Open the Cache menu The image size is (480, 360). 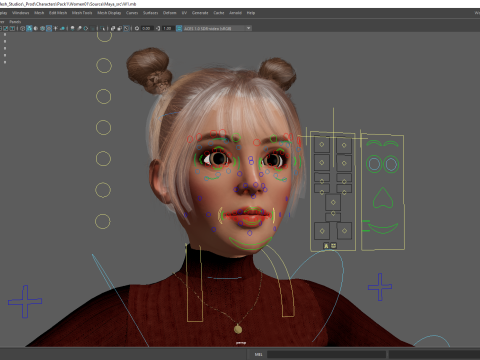(219, 13)
